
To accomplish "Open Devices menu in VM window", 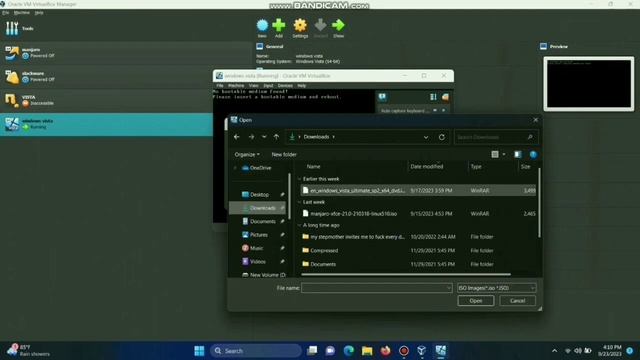I will 285,86.
